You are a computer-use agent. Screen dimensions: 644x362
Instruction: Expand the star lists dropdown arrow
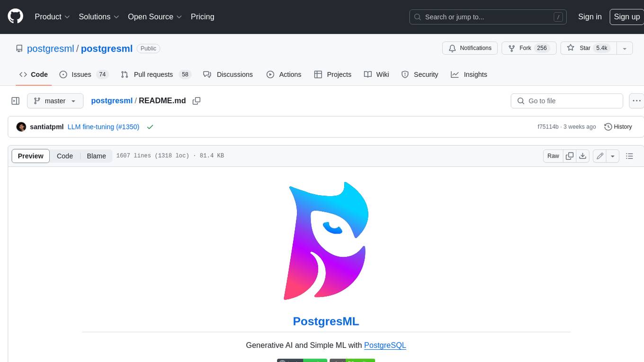click(x=625, y=48)
